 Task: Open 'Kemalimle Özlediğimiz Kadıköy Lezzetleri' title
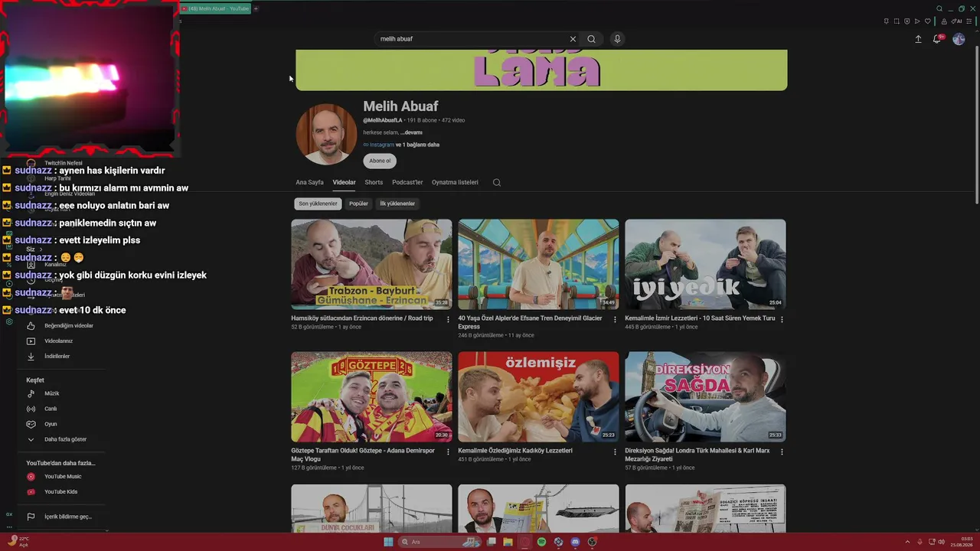point(515,451)
